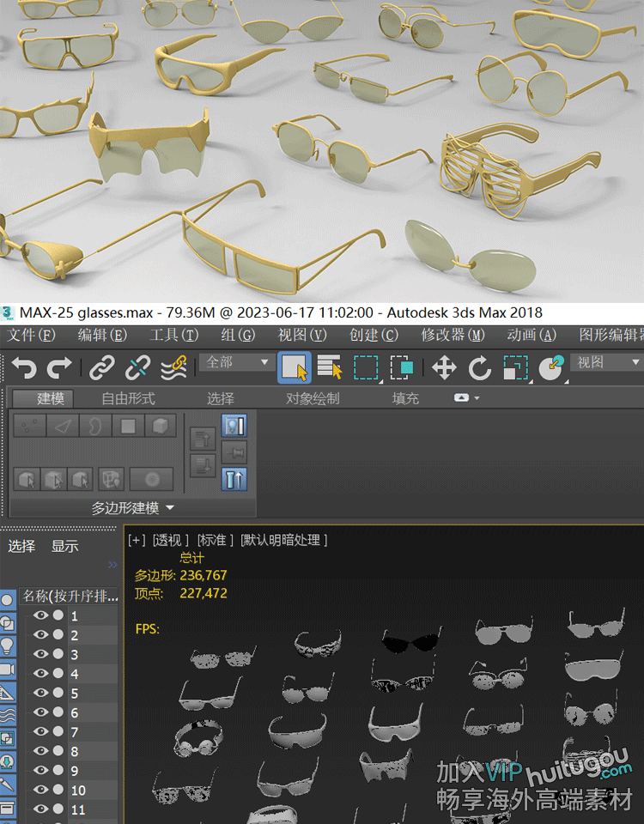Switch to the 自由形式 ribbon tab
The width and height of the screenshot is (644, 824).
coord(128,398)
